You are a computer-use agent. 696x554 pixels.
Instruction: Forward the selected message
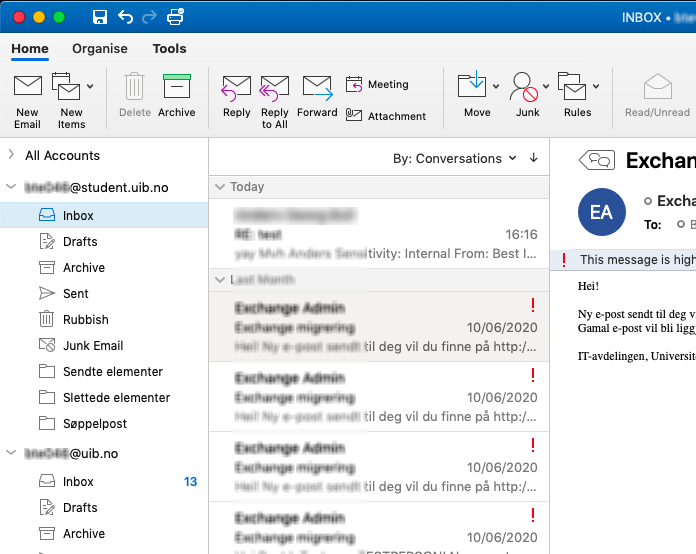pyautogui.click(x=316, y=88)
